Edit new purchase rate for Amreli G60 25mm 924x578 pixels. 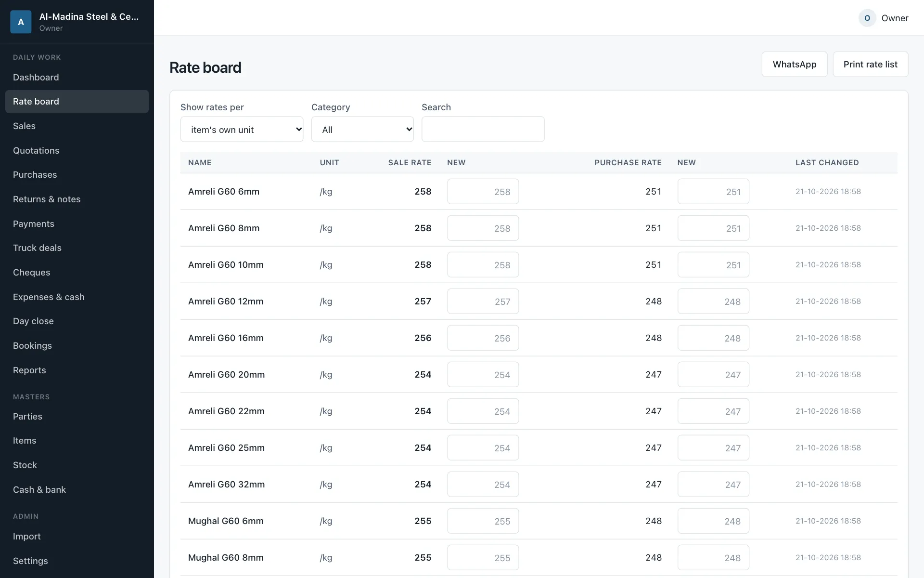tap(713, 447)
